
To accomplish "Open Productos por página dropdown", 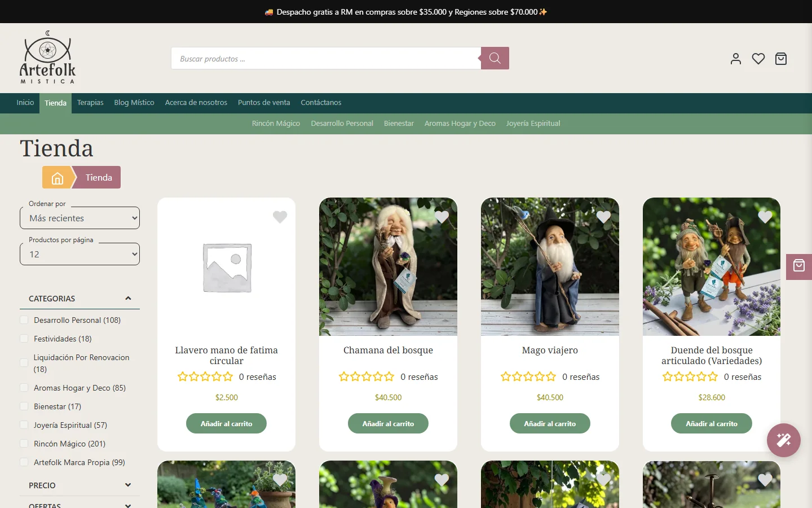I will point(80,254).
